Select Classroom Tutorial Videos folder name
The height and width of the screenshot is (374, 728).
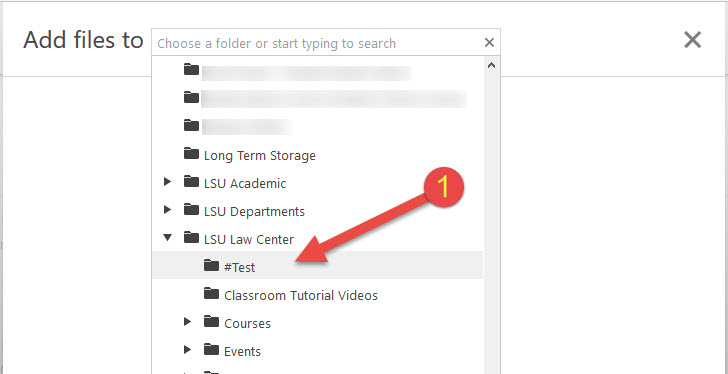click(x=301, y=296)
